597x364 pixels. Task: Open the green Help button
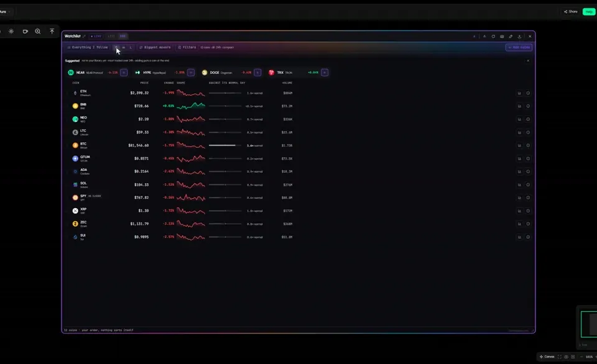click(589, 12)
